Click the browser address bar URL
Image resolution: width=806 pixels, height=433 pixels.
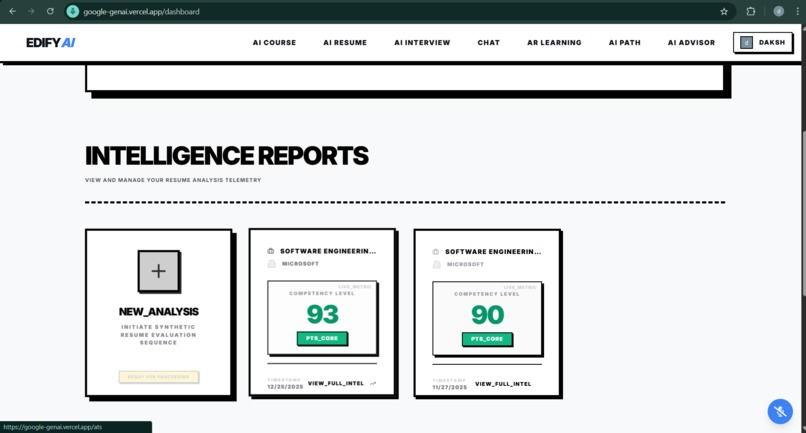click(x=141, y=11)
